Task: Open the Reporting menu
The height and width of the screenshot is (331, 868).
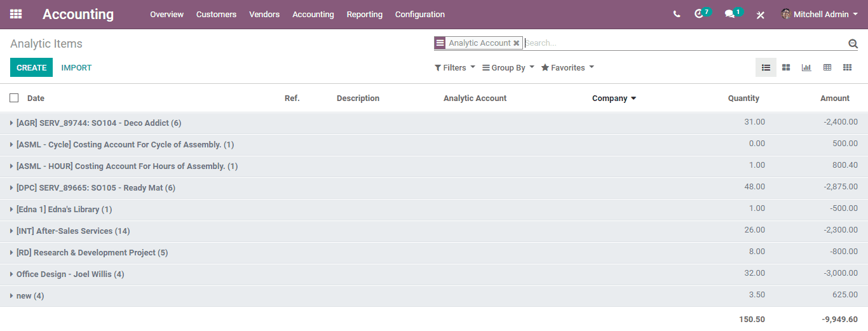Action: point(365,14)
